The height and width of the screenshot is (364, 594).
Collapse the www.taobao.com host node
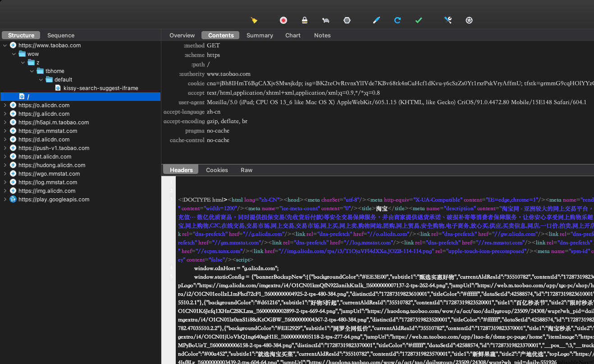tap(5, 45)
